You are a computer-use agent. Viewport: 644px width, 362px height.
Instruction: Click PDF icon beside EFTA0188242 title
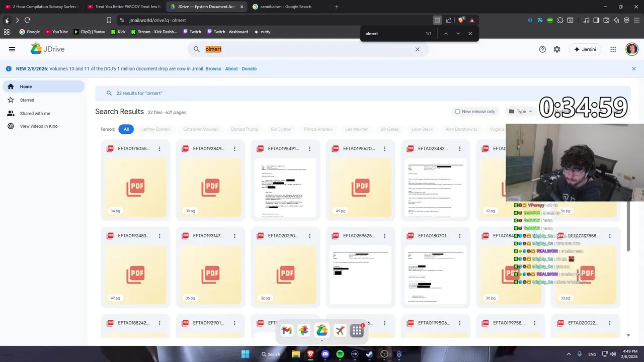point(110,323)
